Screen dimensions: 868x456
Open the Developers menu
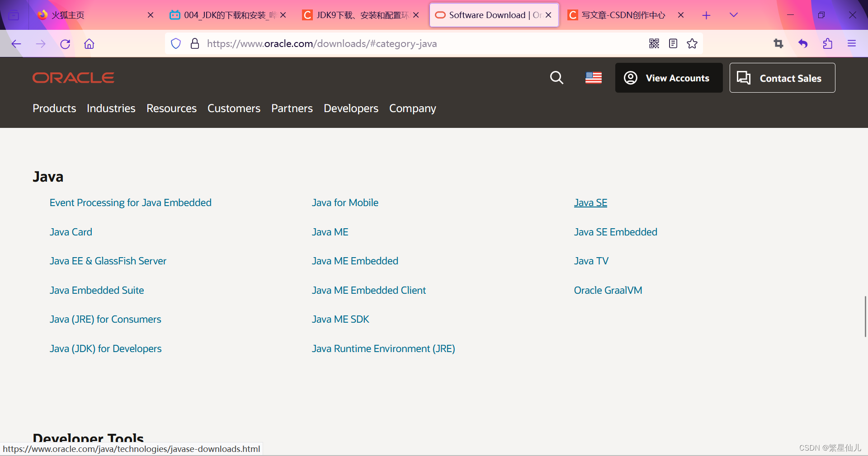(351, 108)
